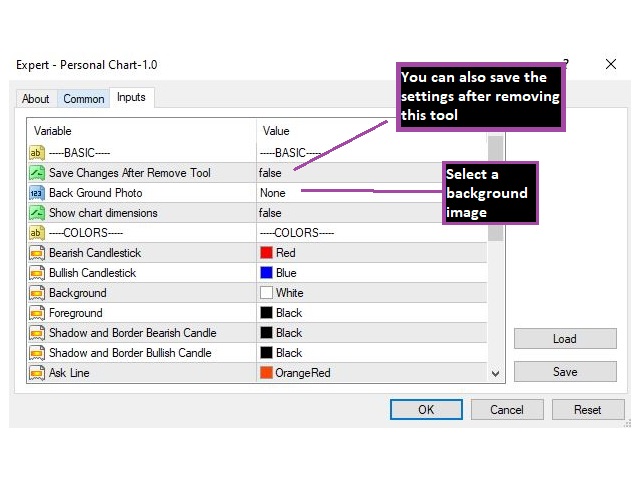Click the vertical scrollbar thumb in inputs list
Viewport: 640px width, 480px height.
[x=496, y=188]
